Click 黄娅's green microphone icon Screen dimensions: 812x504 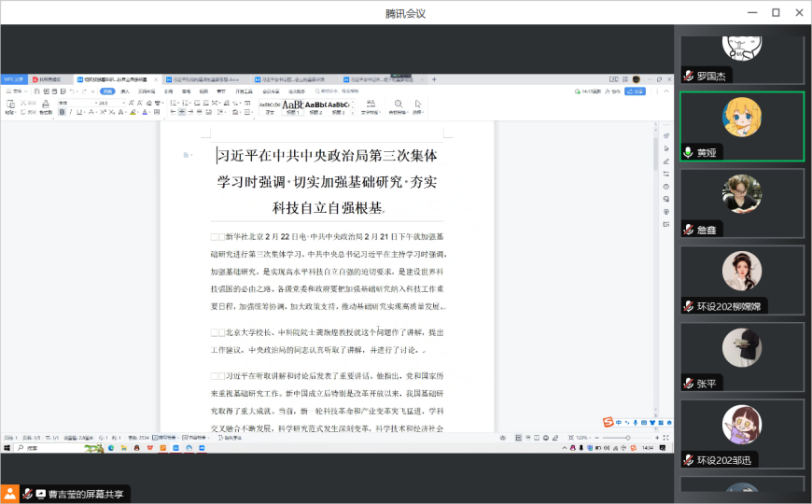coord(689,152)
